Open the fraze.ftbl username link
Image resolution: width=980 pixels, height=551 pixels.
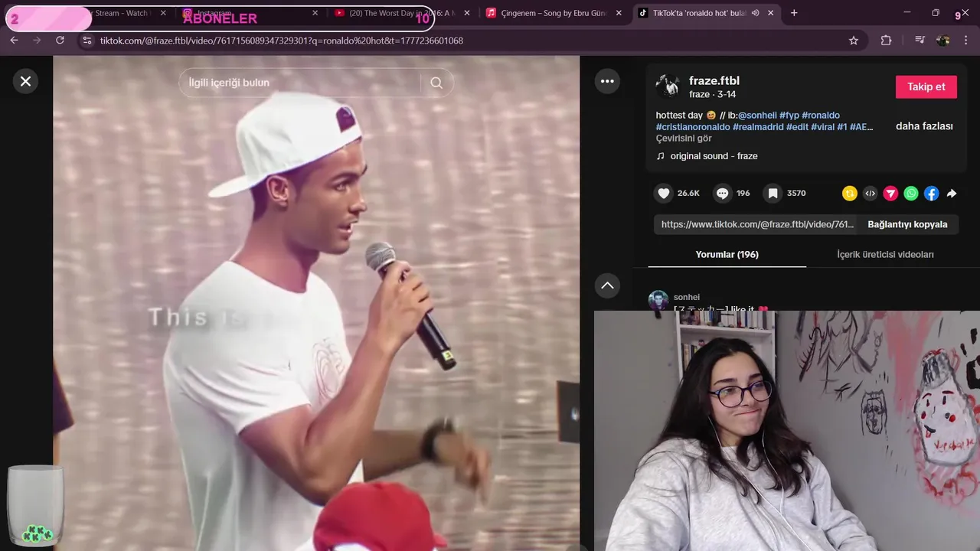pos(714,80)
